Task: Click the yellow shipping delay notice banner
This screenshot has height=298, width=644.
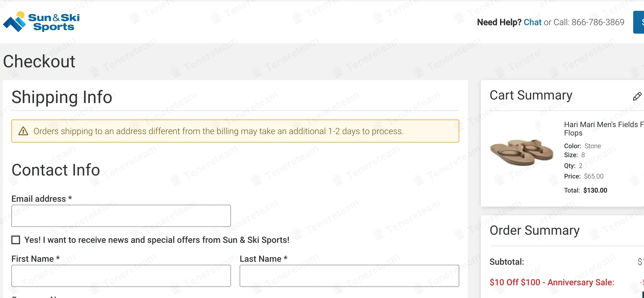Action: point(235,131)
